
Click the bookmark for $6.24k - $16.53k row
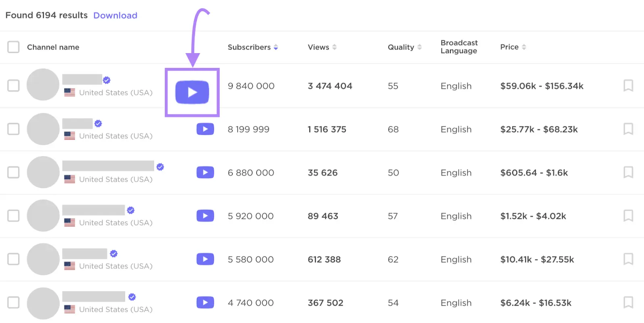click(628, 302)
